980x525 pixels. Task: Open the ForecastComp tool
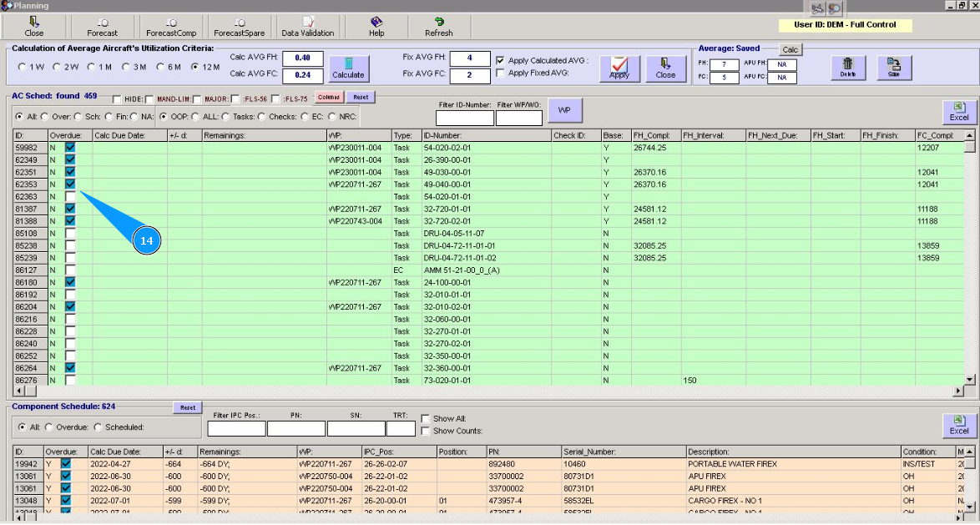click(170, 27)
